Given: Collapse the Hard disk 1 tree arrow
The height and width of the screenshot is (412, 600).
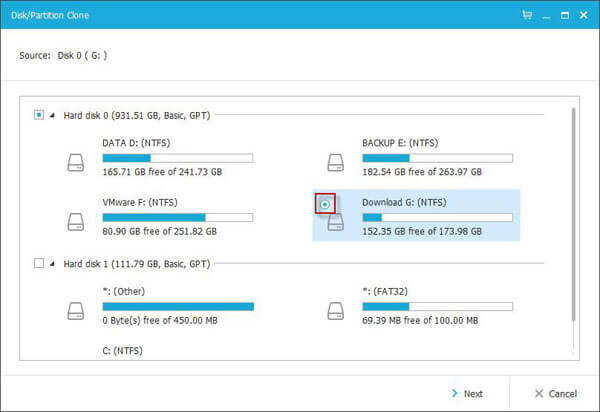Looking at the screenshot, I should click(52, 264).
